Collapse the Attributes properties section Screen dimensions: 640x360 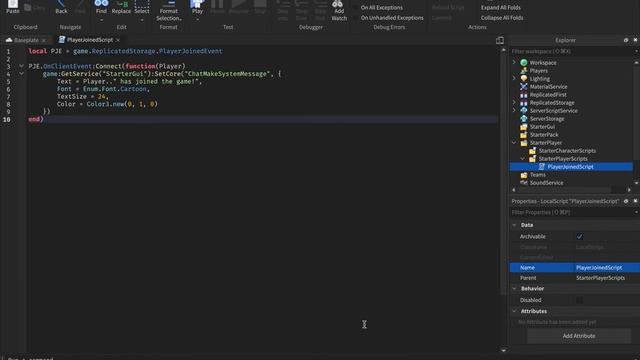pyautogui.click(x=514, y=311)
